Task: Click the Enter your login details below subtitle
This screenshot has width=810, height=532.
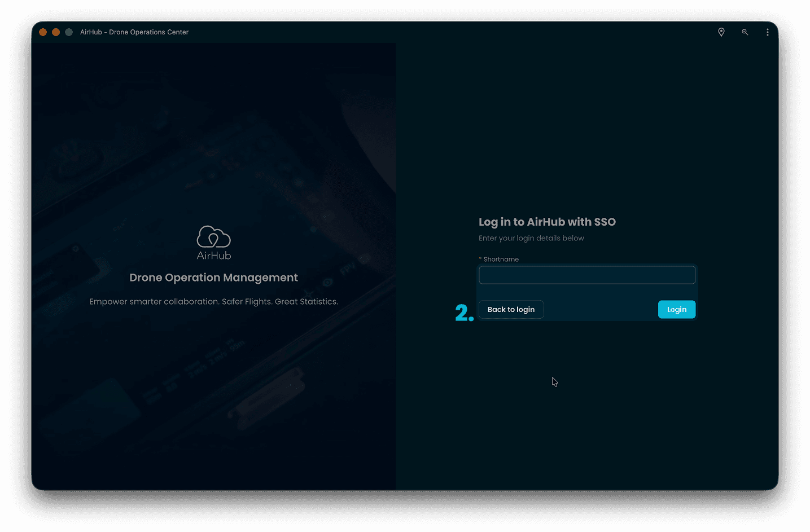Action: click(x=531, y=238)
